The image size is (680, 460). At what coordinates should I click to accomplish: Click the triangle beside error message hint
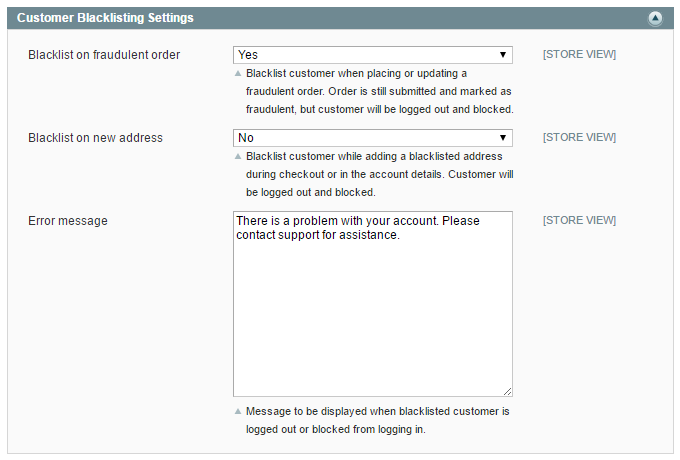click(238, 411)
